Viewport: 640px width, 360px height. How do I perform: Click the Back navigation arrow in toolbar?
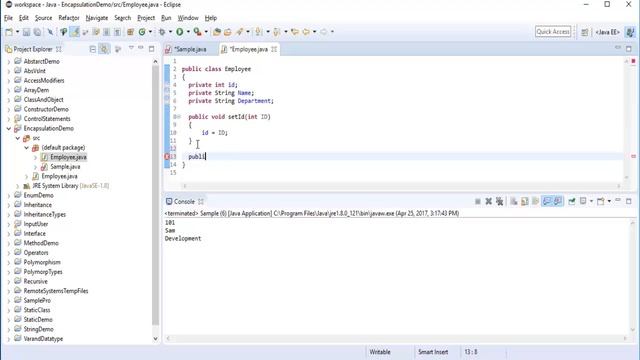(x=306, y=32)
